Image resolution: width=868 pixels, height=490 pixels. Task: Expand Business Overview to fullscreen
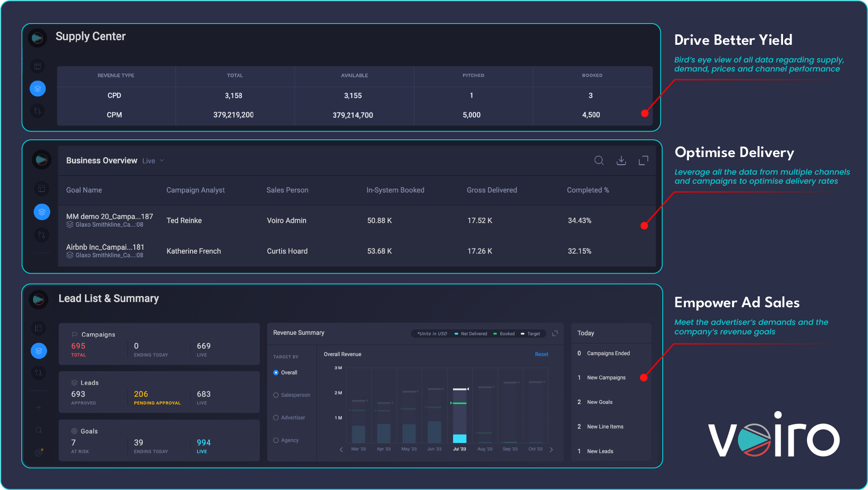coord(643,161)
